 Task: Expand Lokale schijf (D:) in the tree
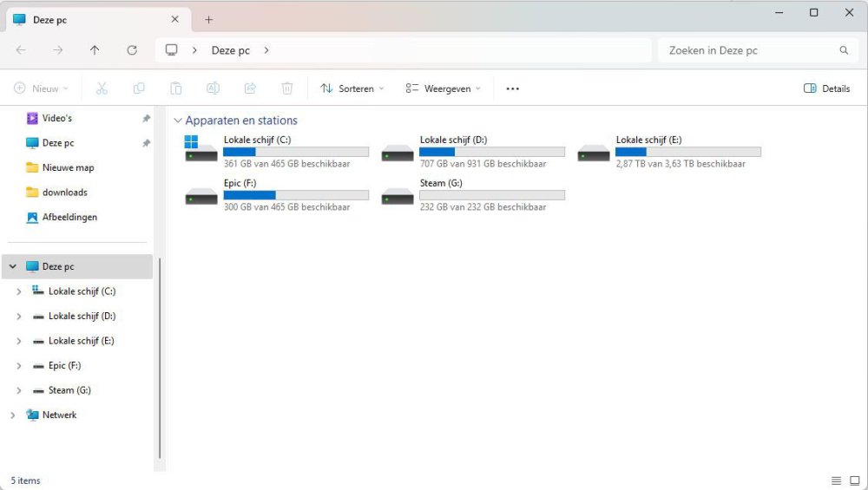point(19,317)
